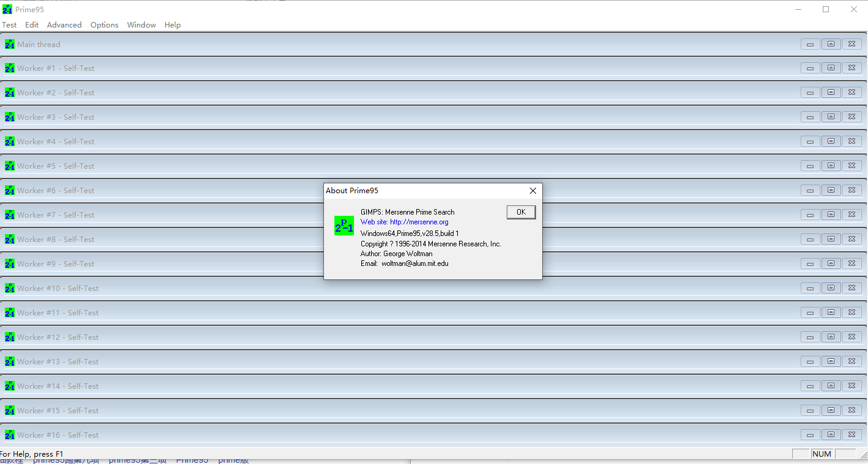Click the Worker #15 window icon

[9, 410]
